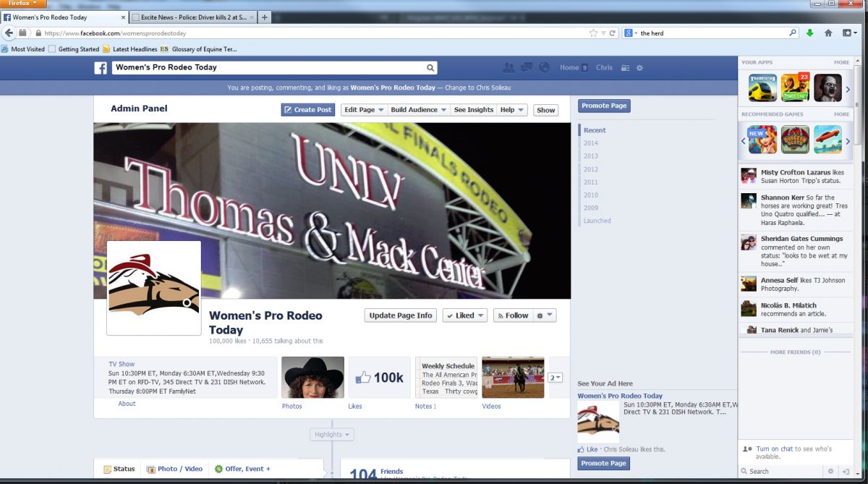Open the search engine selector dropdown
Screen dimensions: 868x484
click(x=631, y=33)
